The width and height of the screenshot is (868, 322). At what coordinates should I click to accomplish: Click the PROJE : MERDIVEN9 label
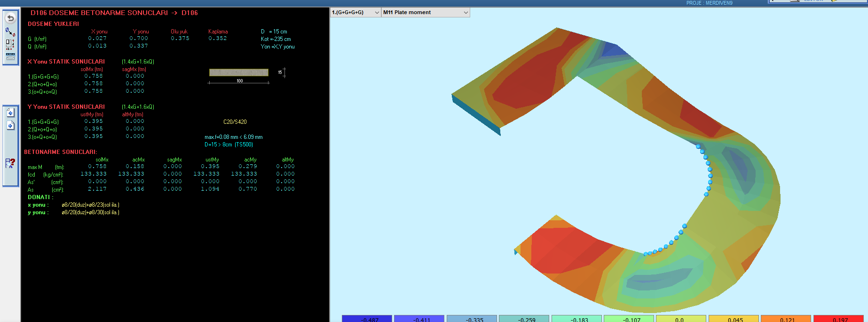[709, 3]
